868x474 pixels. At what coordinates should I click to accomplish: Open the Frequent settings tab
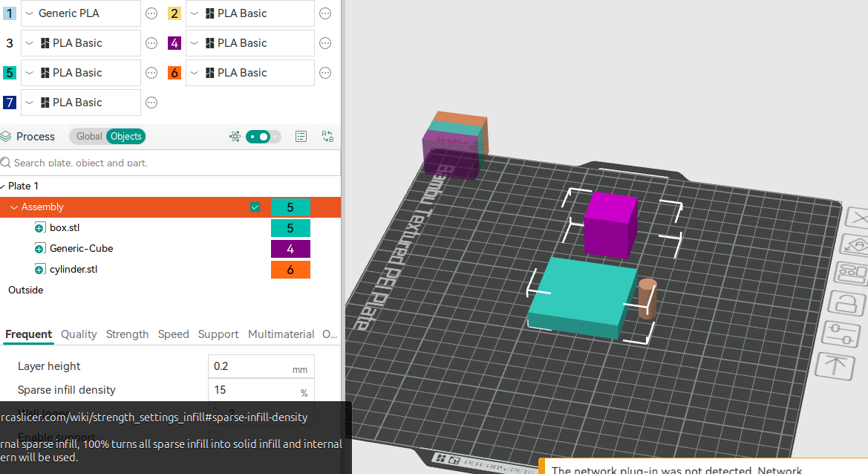click(28, 334)
